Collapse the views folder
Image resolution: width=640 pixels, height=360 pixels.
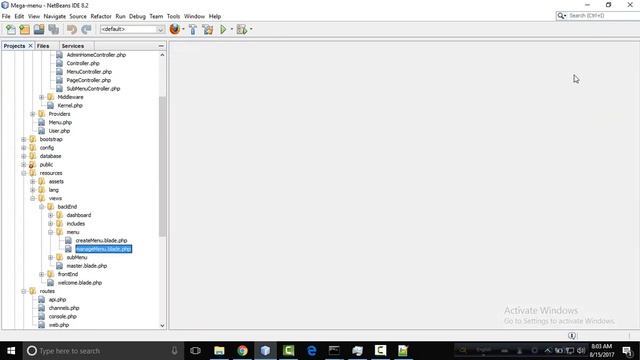[33, 198]
